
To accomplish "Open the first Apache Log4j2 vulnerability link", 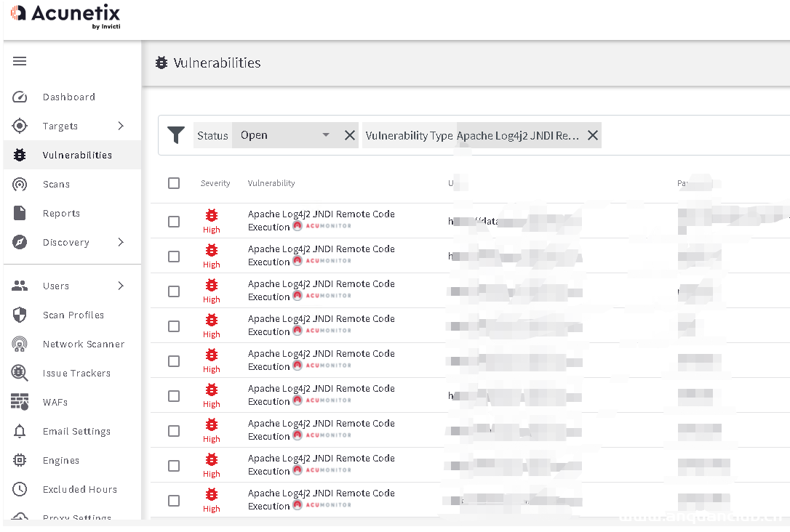I will pyautogui.click(x=321, y=214).
